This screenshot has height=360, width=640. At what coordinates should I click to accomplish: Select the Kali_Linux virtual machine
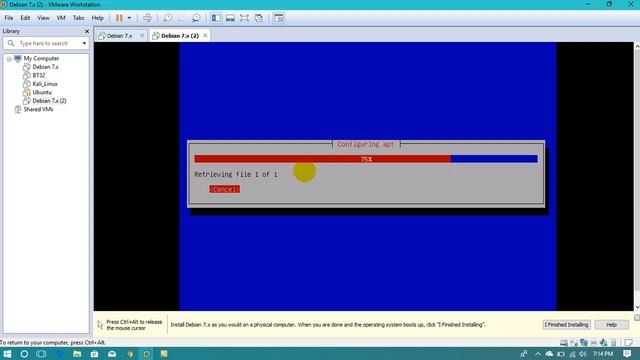(44, 84)
